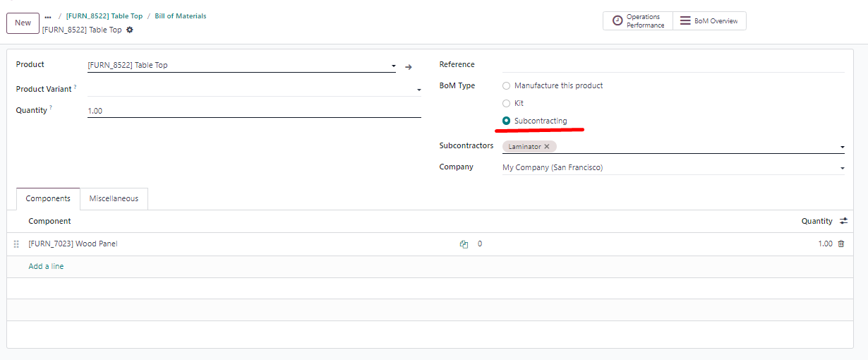Expand the Product dropdown arrow
This screenshot has height=360, width=868.
[393, 66]
